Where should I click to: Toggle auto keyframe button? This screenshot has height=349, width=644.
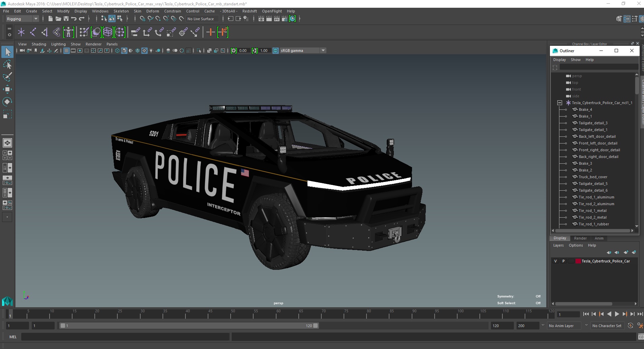click(x=631, y=326)
